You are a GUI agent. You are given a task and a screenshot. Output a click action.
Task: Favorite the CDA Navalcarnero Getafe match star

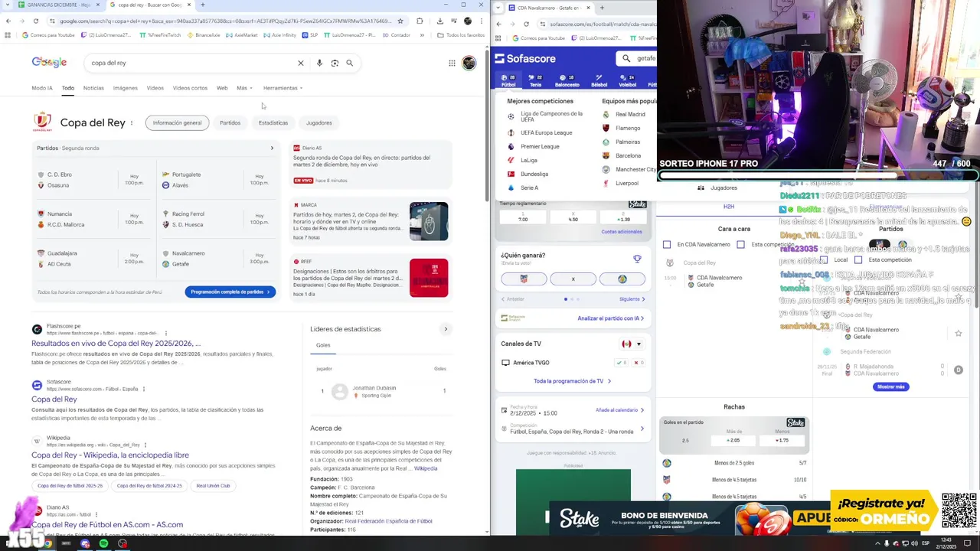point(958,334)
